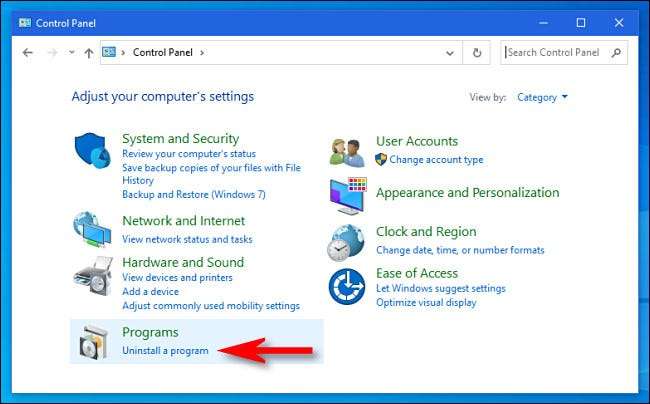Open the View by Category dropdown
The image size is (650, 404).
point(542,97)
